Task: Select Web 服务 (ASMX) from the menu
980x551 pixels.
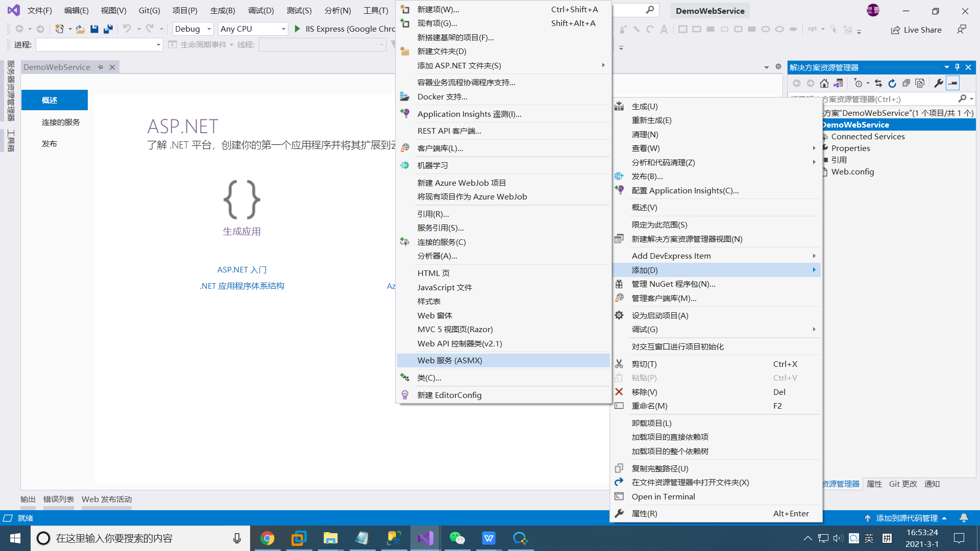Action: [450, 360]
